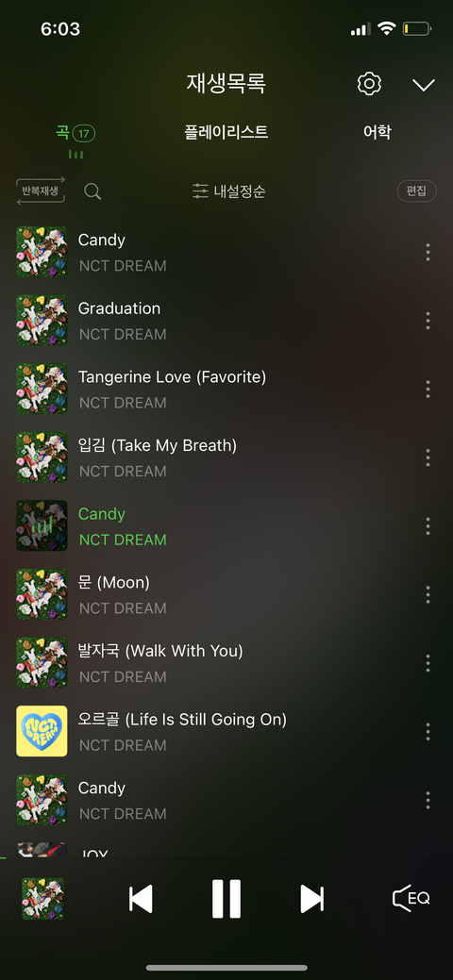
Task: Pause the current song
Action: click(226, 899)
